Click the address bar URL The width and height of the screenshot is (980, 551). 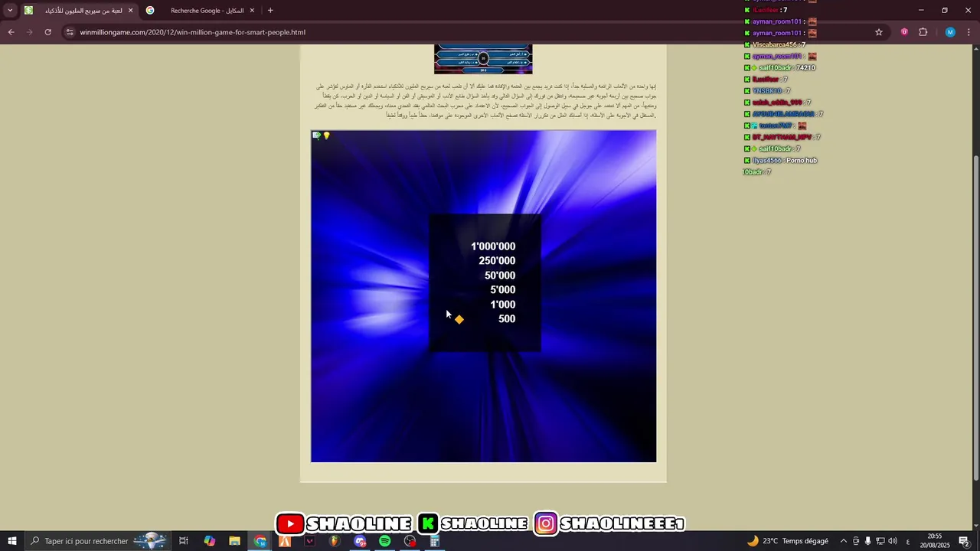pos(192,32)
